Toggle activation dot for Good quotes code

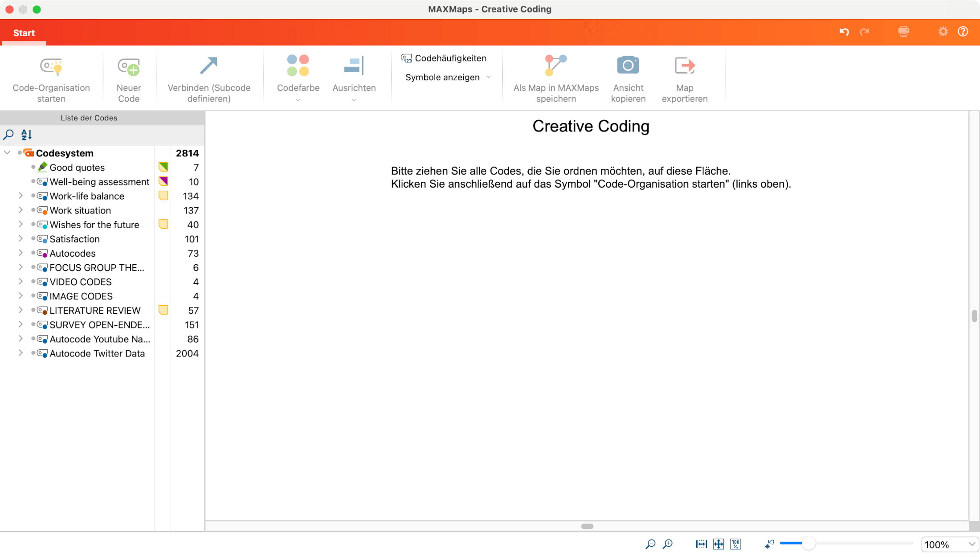pos(33,167)
